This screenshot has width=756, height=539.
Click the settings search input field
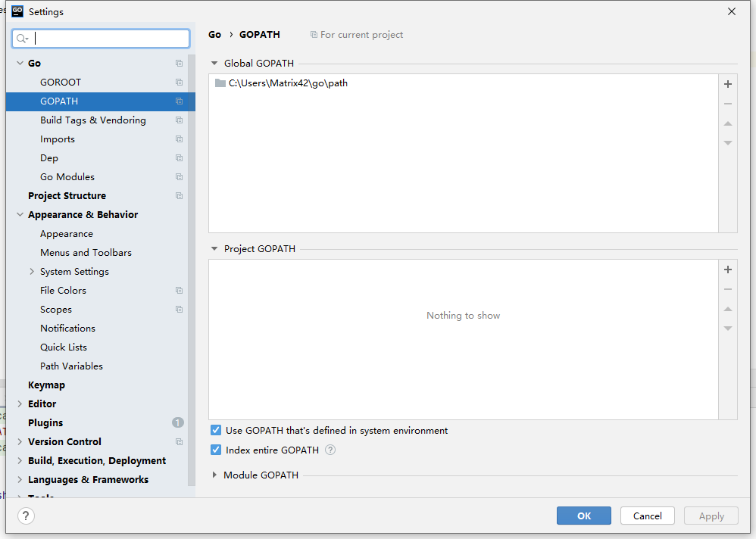[x=101, y=39]
